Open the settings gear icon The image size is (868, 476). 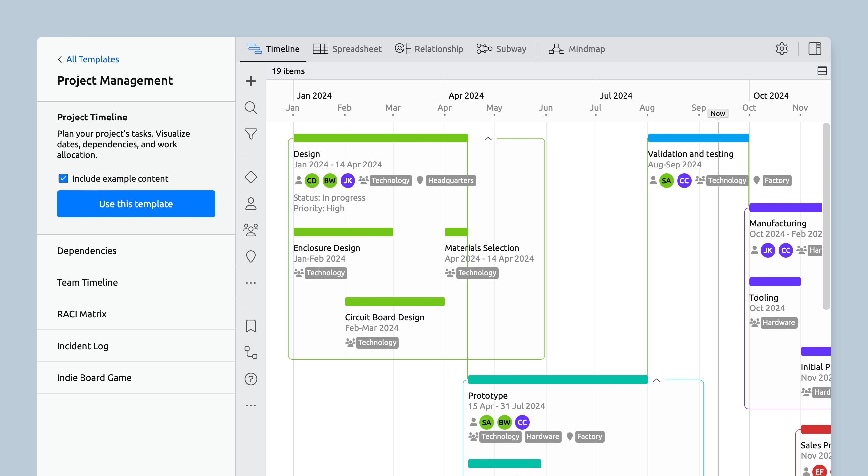click(x=782, y=49)
